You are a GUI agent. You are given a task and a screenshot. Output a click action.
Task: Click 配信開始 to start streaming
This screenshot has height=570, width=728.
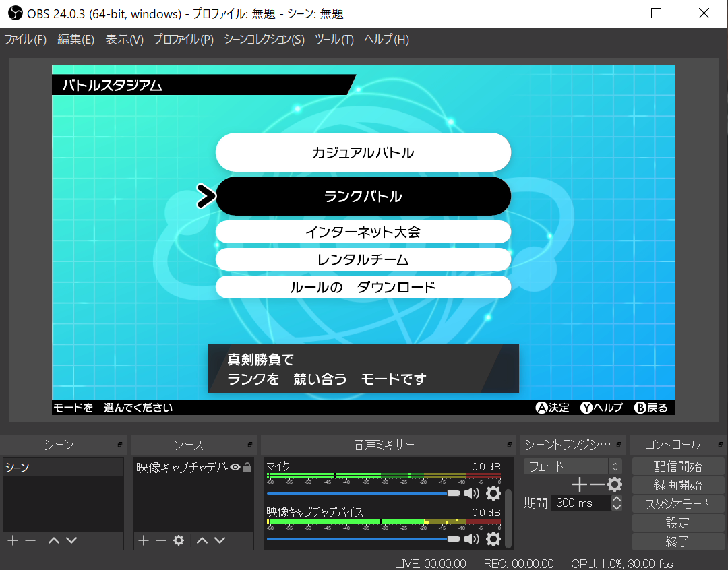click(678, 466)
